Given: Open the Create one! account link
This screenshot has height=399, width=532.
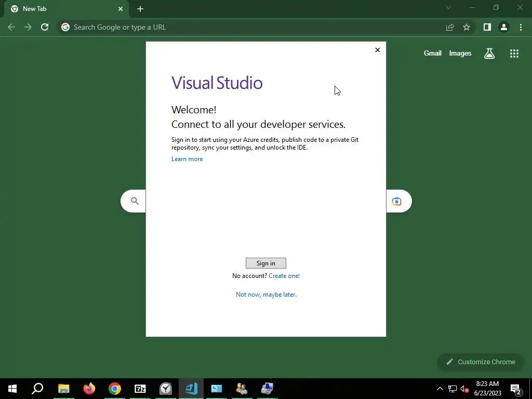Looking at the screenshot, I should pos(284,276).
